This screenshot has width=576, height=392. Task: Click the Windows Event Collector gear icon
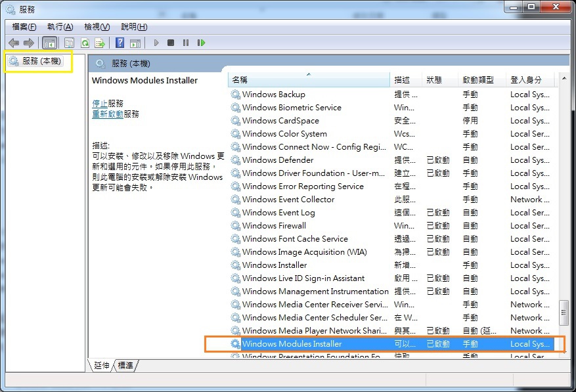pos(236,200)
